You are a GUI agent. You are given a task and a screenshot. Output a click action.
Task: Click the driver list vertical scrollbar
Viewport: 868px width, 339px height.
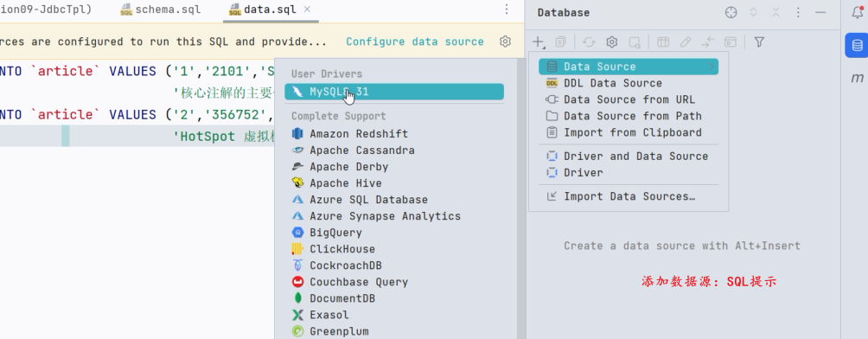click(x=521, y=198)
